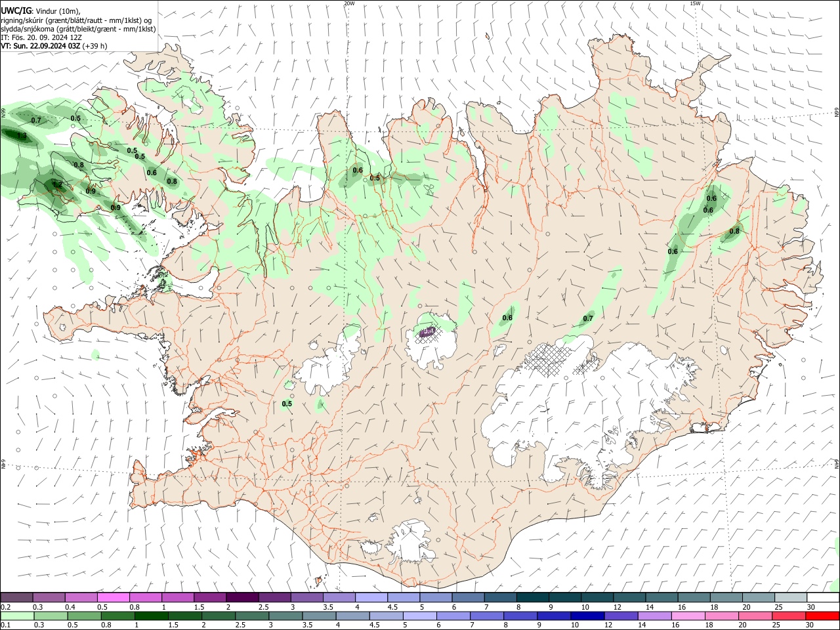
Task: Select bottom-row red swatch between 25 and 30
Action: tap(789, 616)
